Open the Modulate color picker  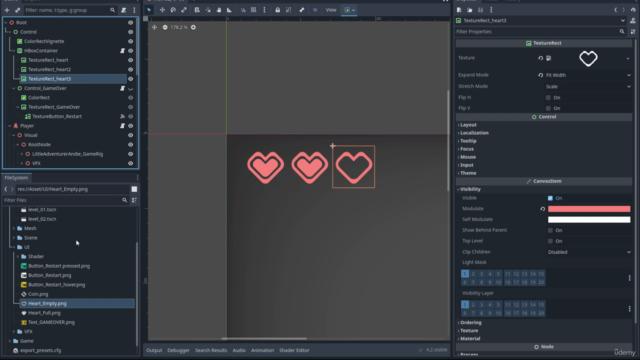589,209
